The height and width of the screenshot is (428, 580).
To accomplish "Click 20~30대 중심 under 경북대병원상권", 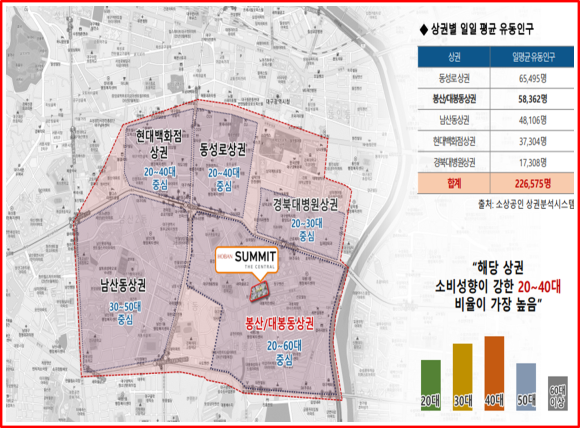I will click(x=307, y=229).
